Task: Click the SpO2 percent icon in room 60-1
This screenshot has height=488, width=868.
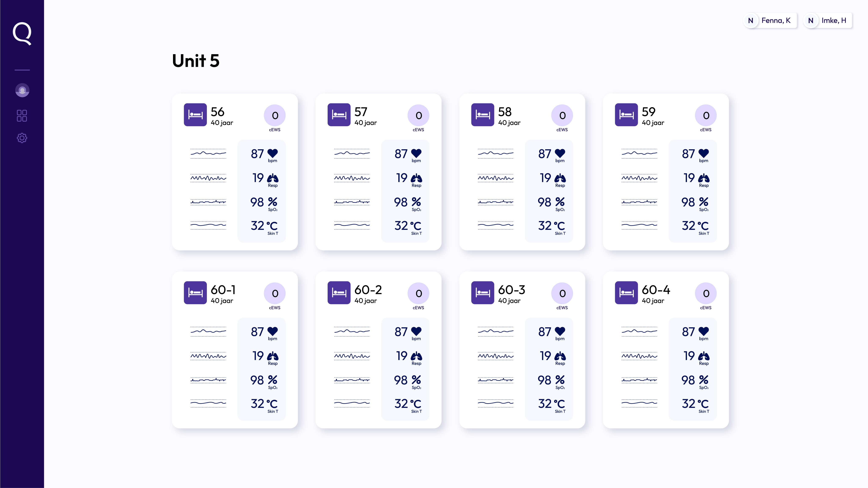Action: 272,380
